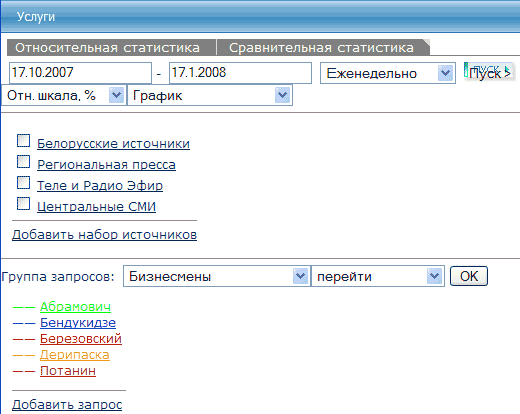This screenshot has height=414, width=520.
Task: Open the перейти action dropdown
Action: coord(378,276)
